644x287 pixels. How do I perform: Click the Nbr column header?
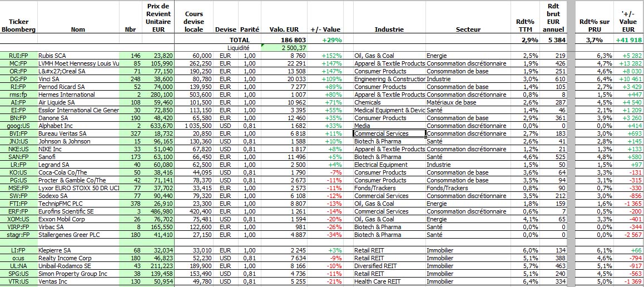(131, 29)
